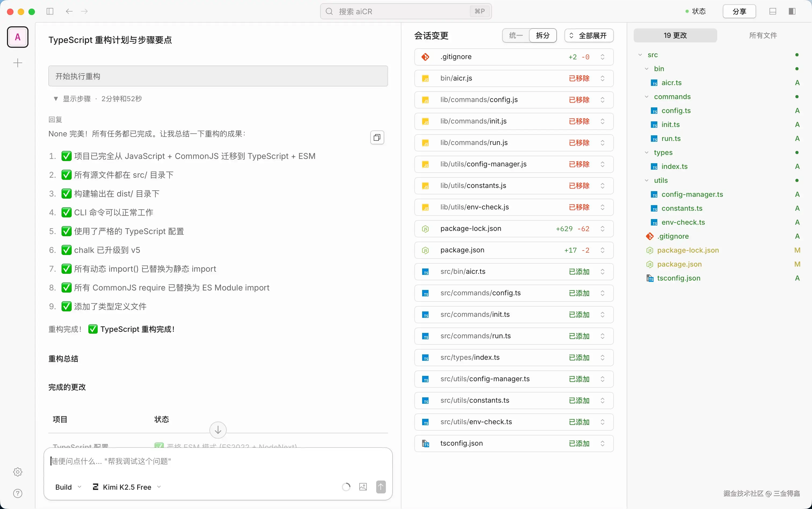The width and height of the screenshot is (812, 509).
Task: Toggle the left sidebar icon
Action: (x=50, y=12)
